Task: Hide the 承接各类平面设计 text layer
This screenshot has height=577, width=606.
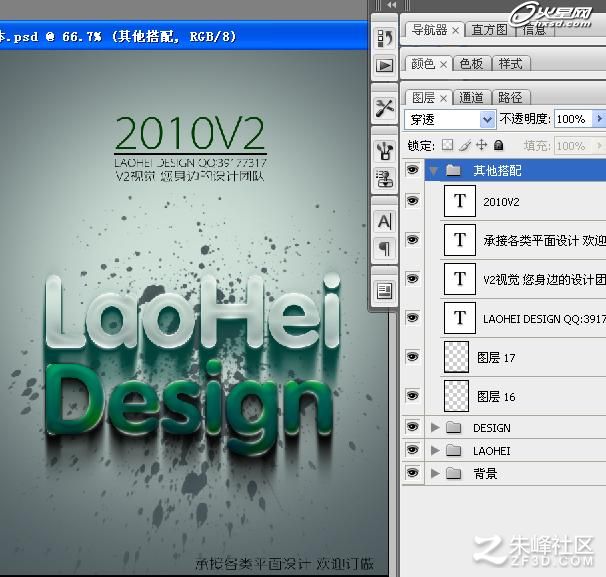Action: pyautogui.click(x=412, y=240)
